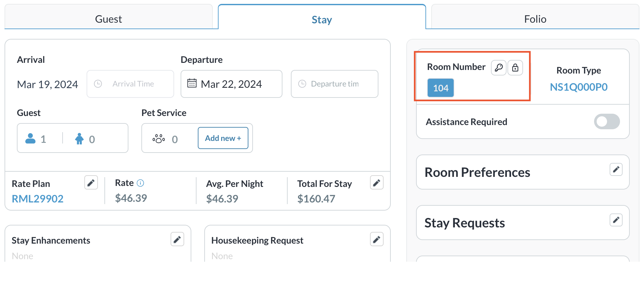Click the lock icon beside Room Number
Viewport: 644px width, 287px height.
515,68
